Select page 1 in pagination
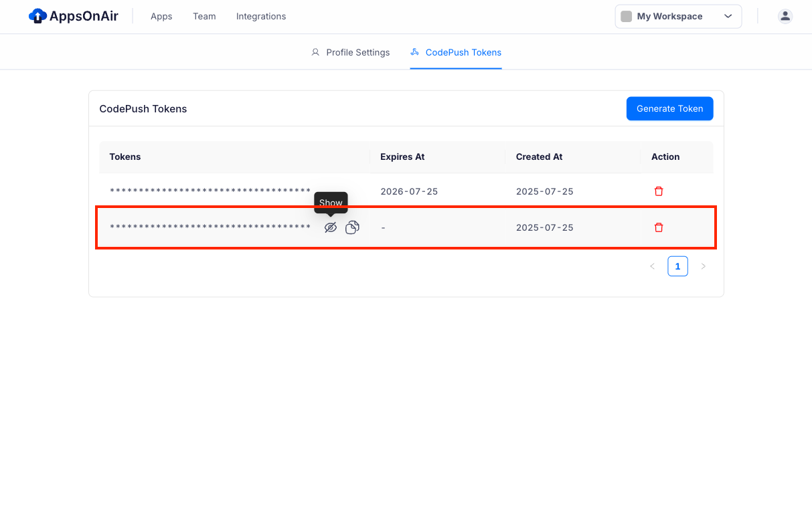The image size is (812, 505). coord(677,266)
